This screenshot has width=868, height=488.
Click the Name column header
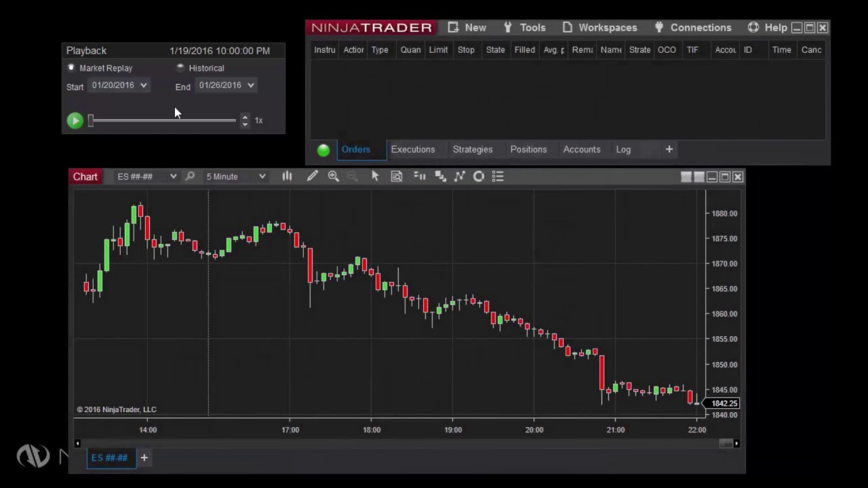tap(611, 50)
